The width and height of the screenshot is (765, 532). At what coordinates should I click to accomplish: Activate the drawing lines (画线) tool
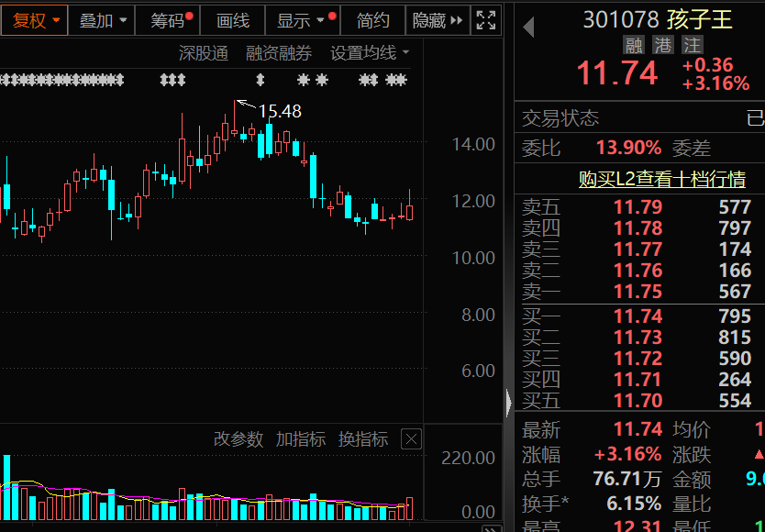[x=232, y=20]
